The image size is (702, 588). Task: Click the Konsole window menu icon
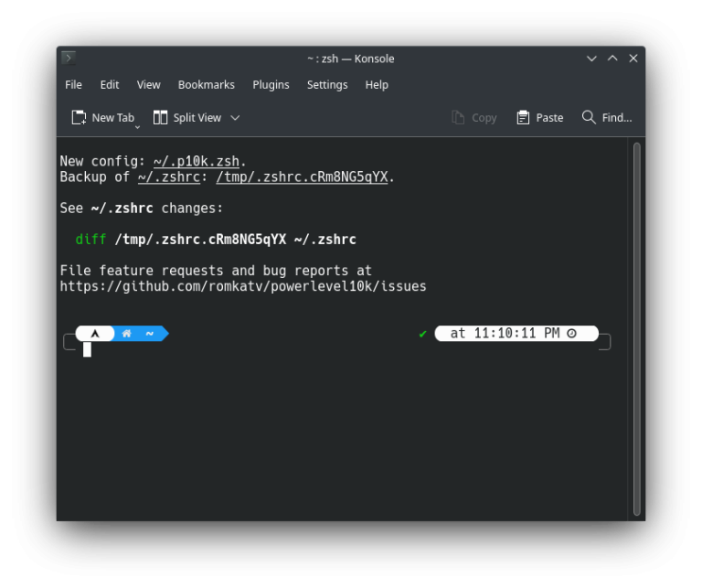click(69, 59)
